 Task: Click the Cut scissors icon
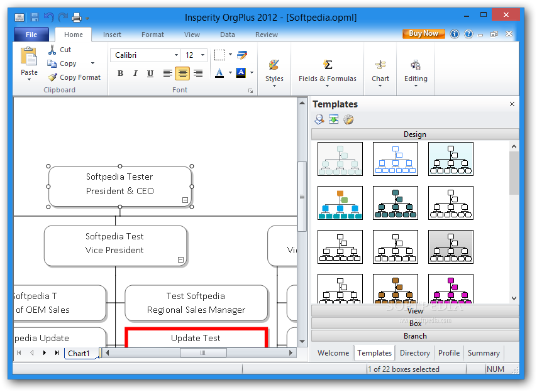(52, 50)
